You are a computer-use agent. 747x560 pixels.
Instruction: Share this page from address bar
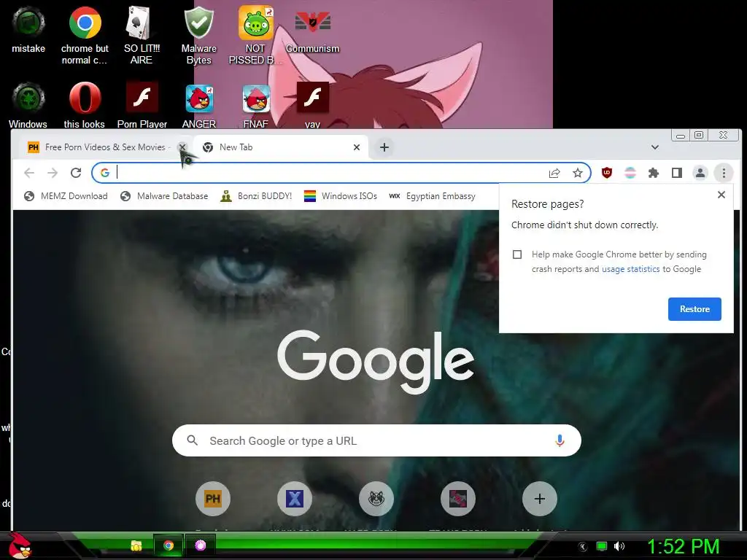click(x=554, y=173)
